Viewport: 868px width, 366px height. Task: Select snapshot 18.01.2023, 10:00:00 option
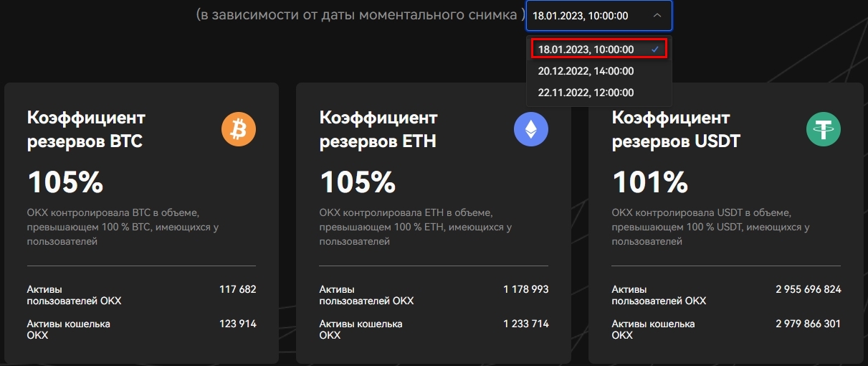(x=586, y=49)
